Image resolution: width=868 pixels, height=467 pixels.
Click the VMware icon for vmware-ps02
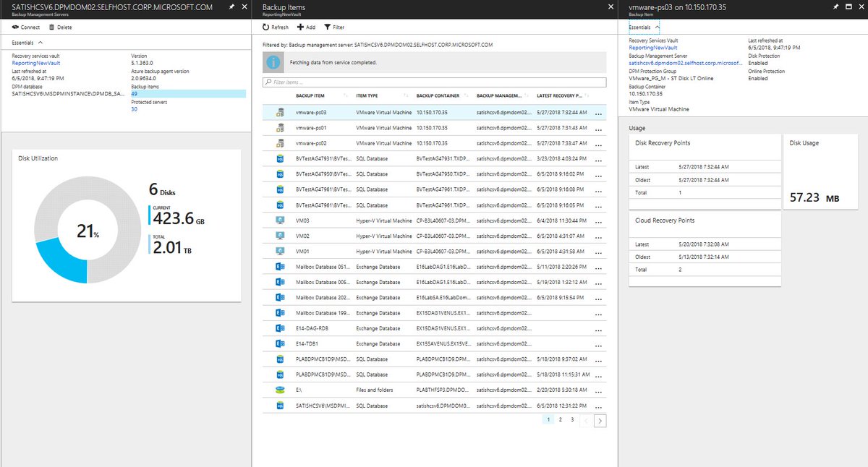280,143
